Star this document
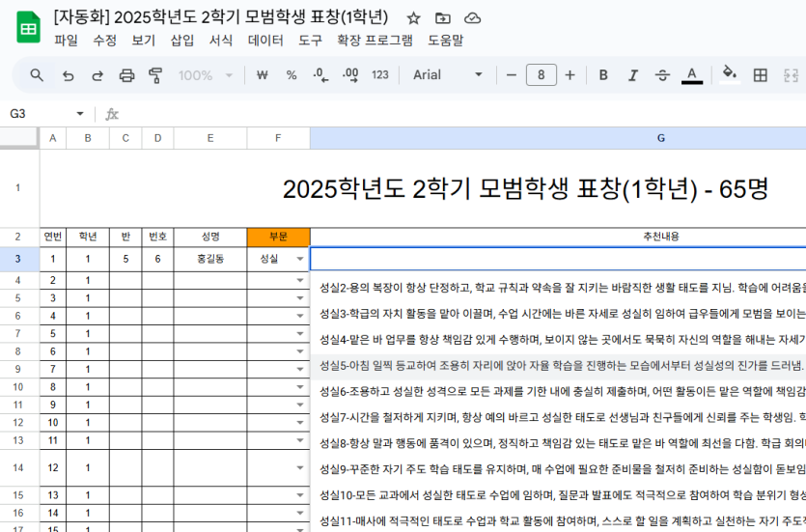The width and height of the screenshot is (806, 532). (x=413, y=17)
